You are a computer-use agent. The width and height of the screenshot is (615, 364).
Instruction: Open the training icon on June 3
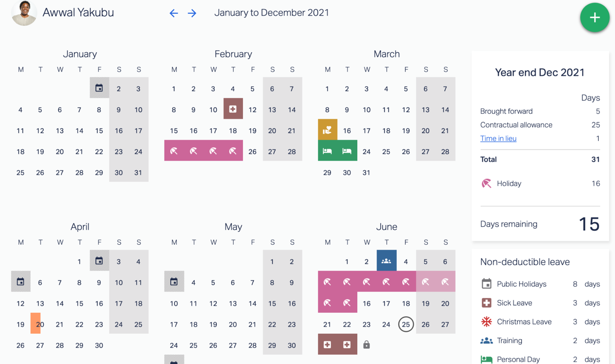pyautogui.click(x=386, y=261)
